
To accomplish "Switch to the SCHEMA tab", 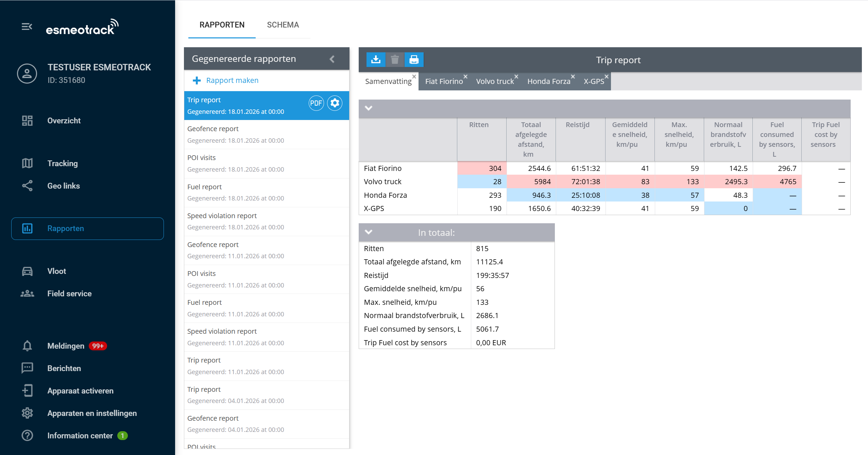I will click(x=283, y=24).
